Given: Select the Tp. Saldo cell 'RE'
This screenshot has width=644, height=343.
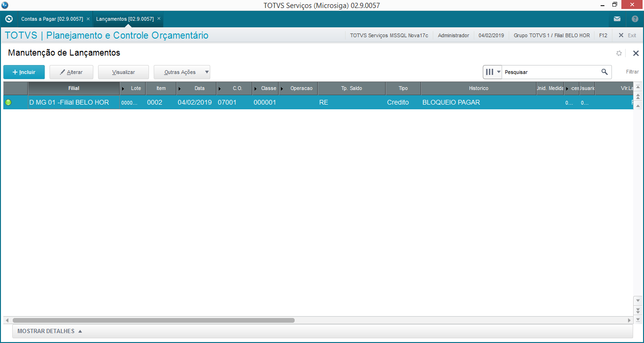Looking at the screenshot, I should point(352,102).
